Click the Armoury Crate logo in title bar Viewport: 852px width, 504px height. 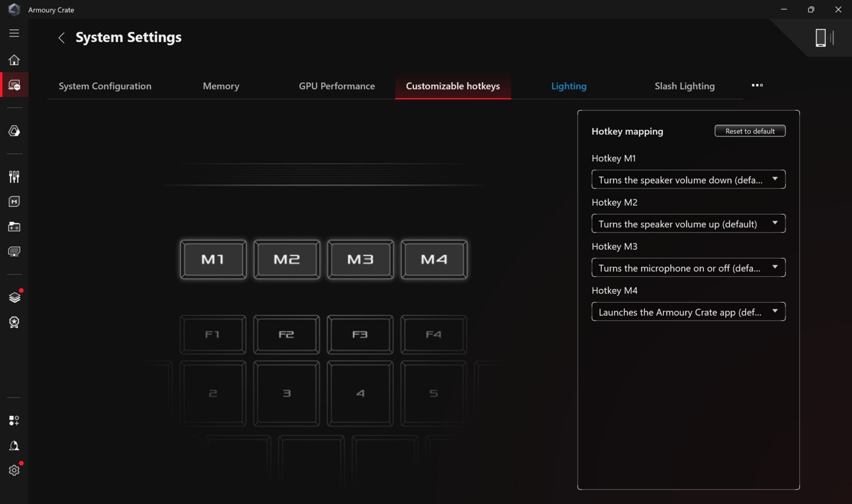point(14,9)
